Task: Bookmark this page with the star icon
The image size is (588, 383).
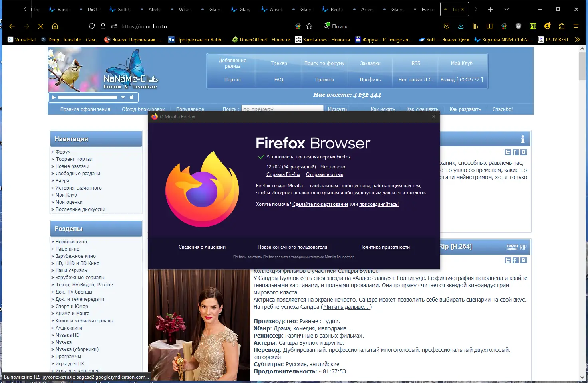Action: pyautogui.click(x=309, y=26)
